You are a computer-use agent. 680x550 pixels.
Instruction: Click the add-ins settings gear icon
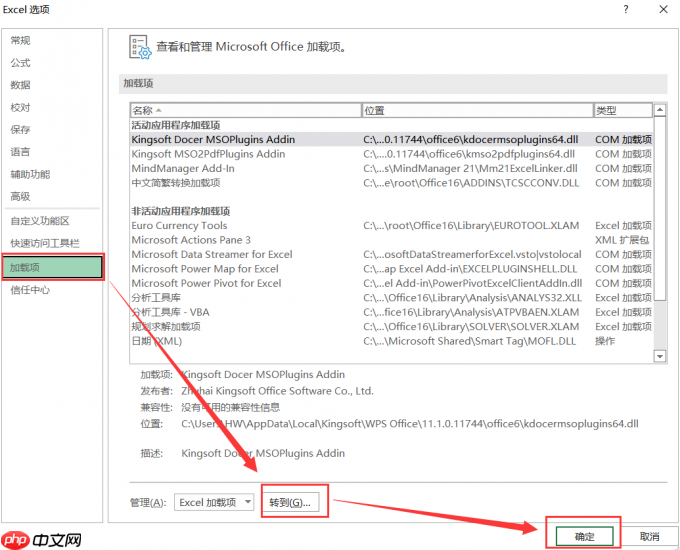pos(140,47)
